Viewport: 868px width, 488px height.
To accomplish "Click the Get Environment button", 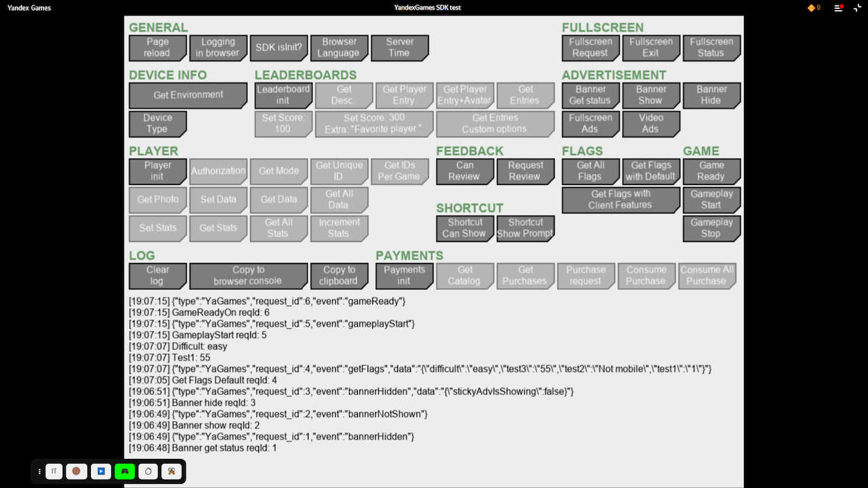I will click(x=188, y=96).
